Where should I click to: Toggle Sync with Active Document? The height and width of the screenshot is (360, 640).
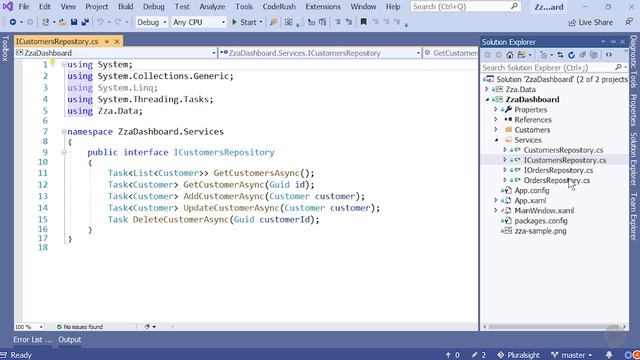point(560,55)
